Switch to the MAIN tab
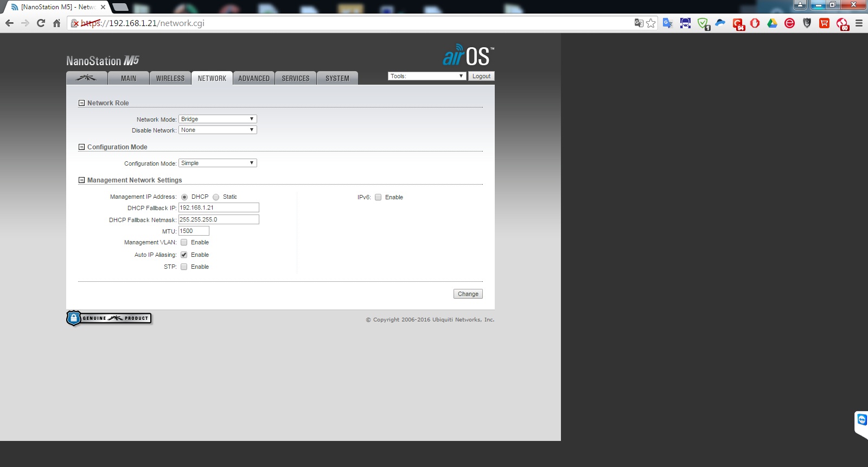 point(129,78)
